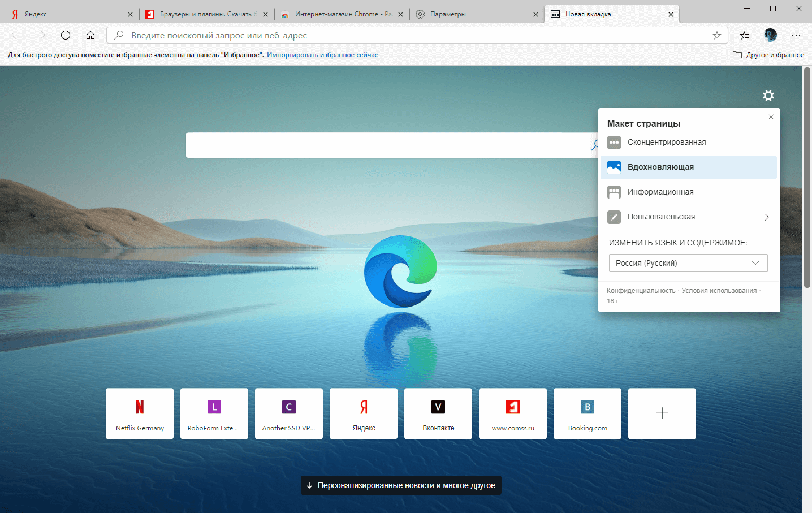Image resolution: width=812 pixels, height=513 pixels.
Task: Open the Netflix Germany quick link
Action: point(140,413)
